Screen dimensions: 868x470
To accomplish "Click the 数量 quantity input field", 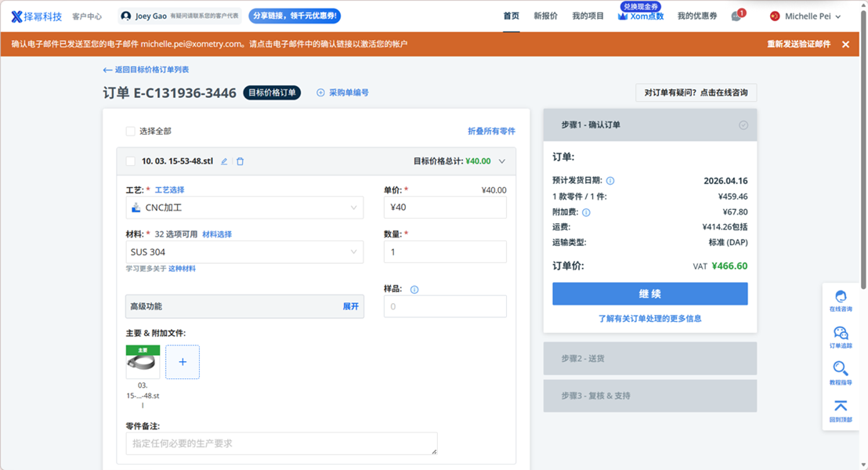I will [444, 252].
